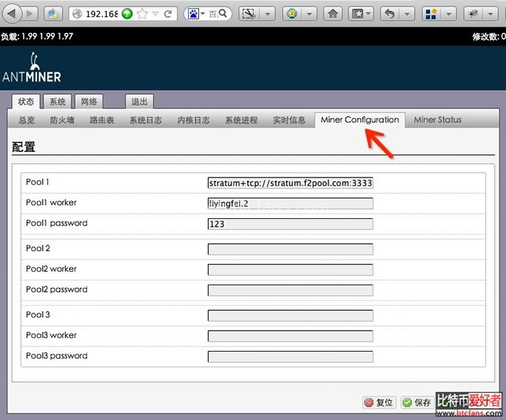Switch to the Miner Status subtab
This screenshot has height=420, width=506.
coord(438,120)
